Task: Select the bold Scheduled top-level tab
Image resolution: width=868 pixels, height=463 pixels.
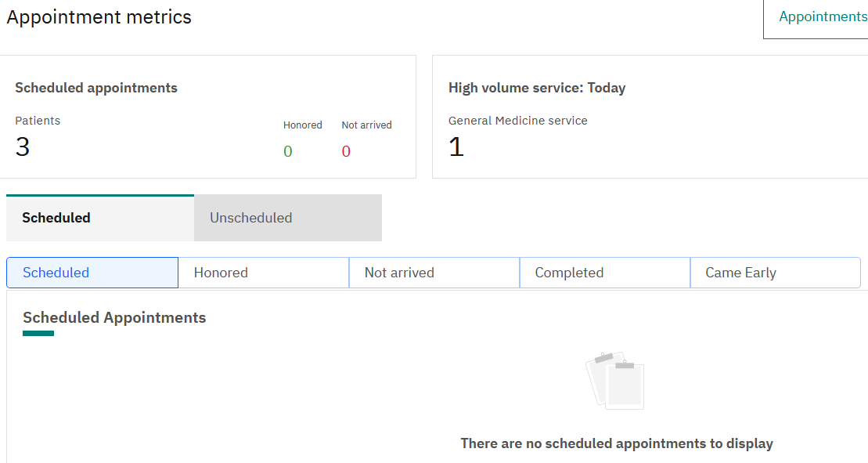Action: coord(100,218)
